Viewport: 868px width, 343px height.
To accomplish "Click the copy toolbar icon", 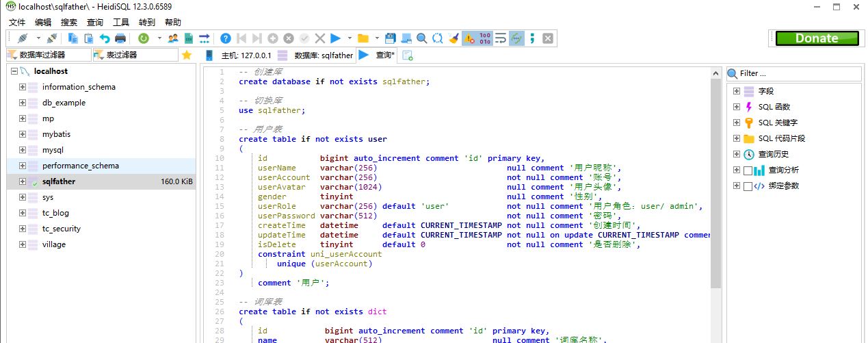I will pos(73,38).
